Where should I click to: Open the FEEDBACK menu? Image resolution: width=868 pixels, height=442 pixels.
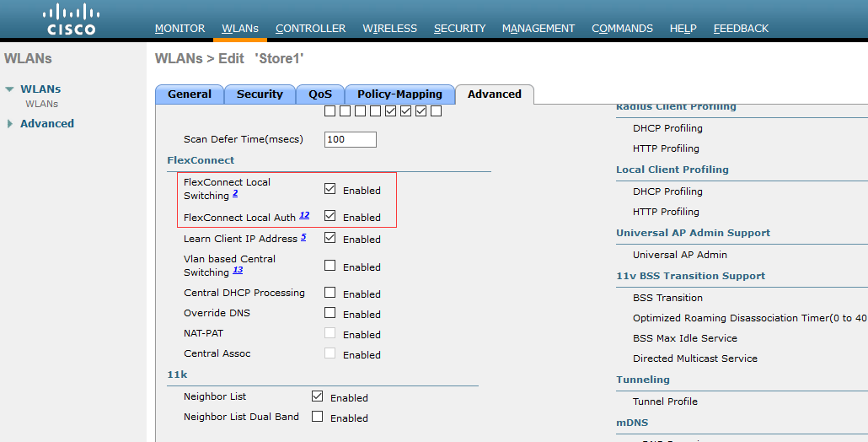(741, 28)
